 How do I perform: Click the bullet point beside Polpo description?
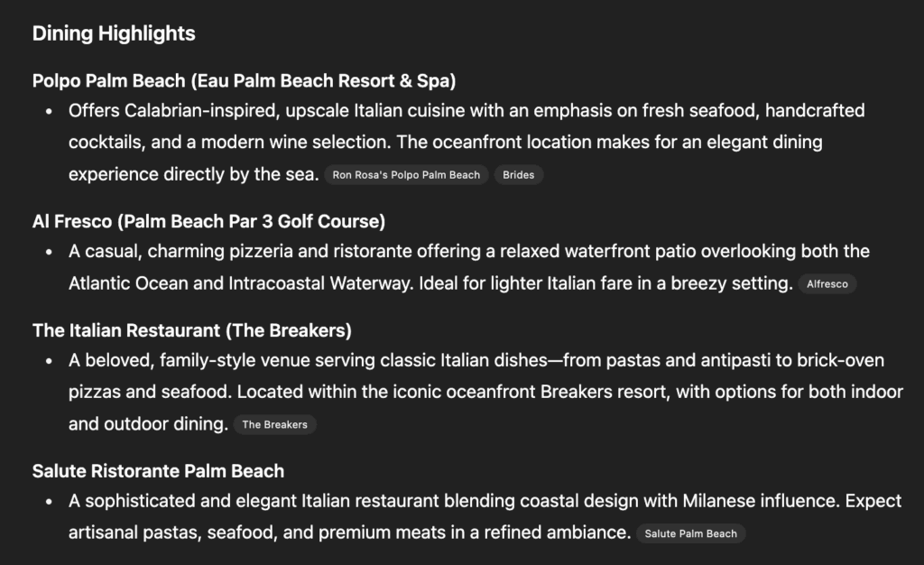(49, 111)
